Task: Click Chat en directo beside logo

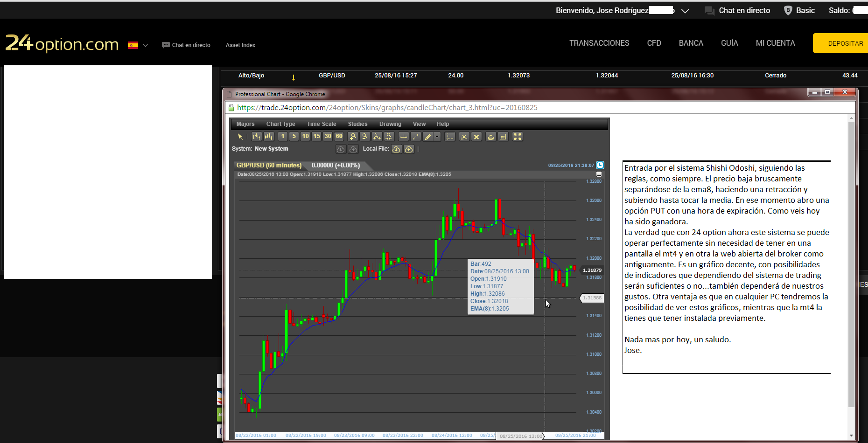Action: [x=186, y=45]
